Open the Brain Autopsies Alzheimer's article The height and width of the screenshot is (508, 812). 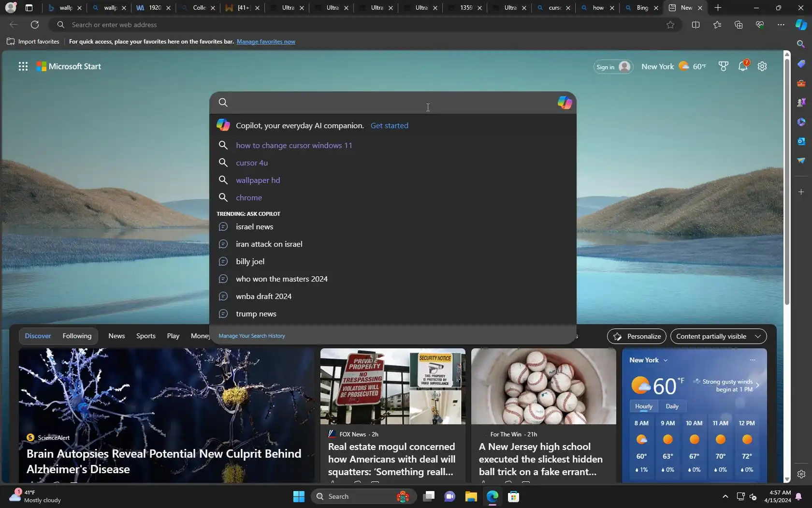click(x=166, y=415)
